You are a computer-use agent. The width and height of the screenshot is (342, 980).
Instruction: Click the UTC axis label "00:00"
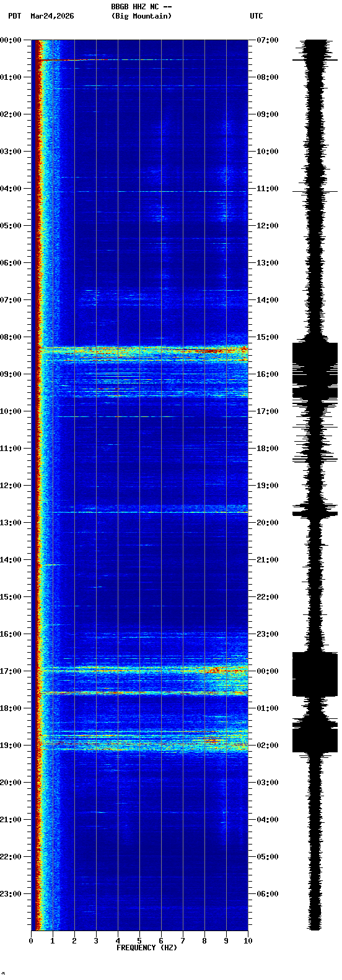(x=267, y=671)
